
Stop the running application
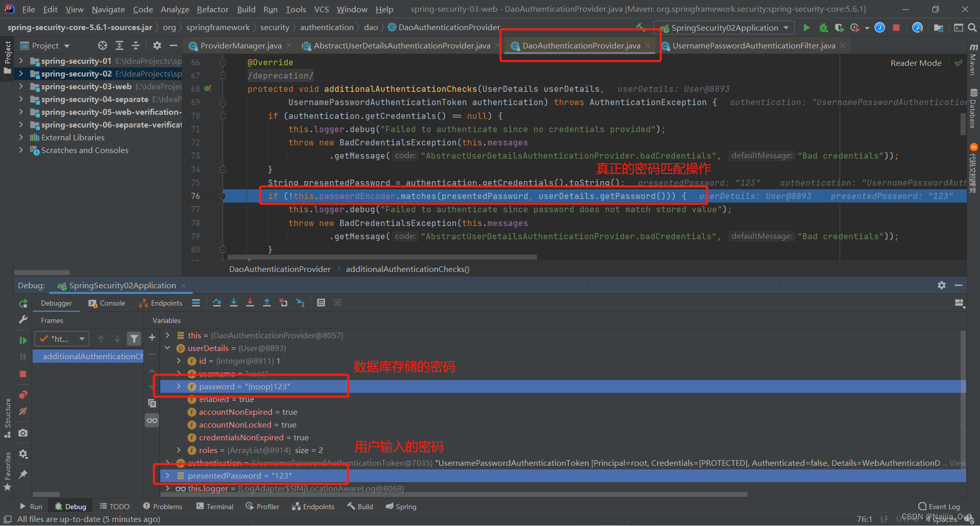coord(896,28)
